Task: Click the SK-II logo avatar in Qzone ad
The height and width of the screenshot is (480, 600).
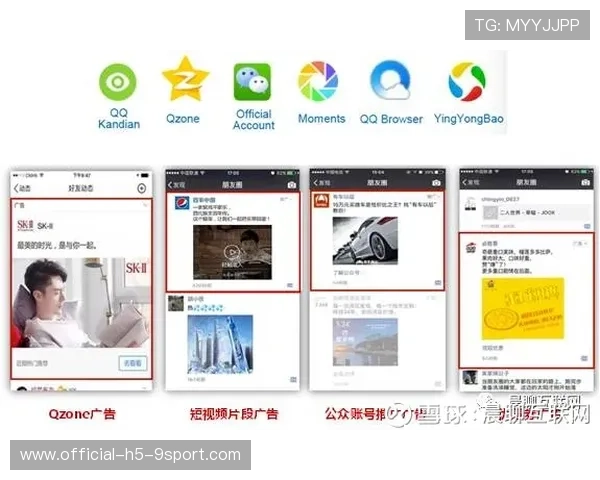Action: coord(25,225)
